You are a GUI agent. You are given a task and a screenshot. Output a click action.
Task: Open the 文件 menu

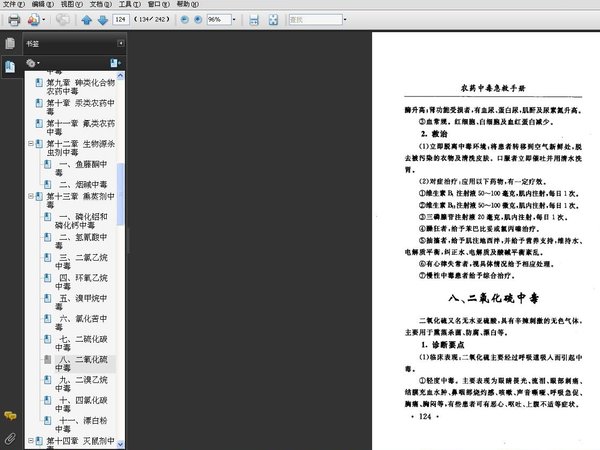[14, 4]
